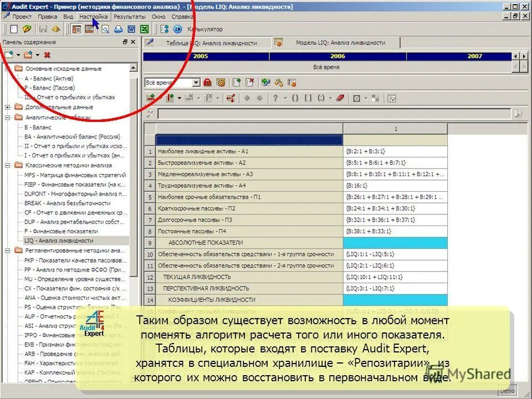Collapse the Классические методики анализа folder
532x399 pixels.
[x=7, y=166]
